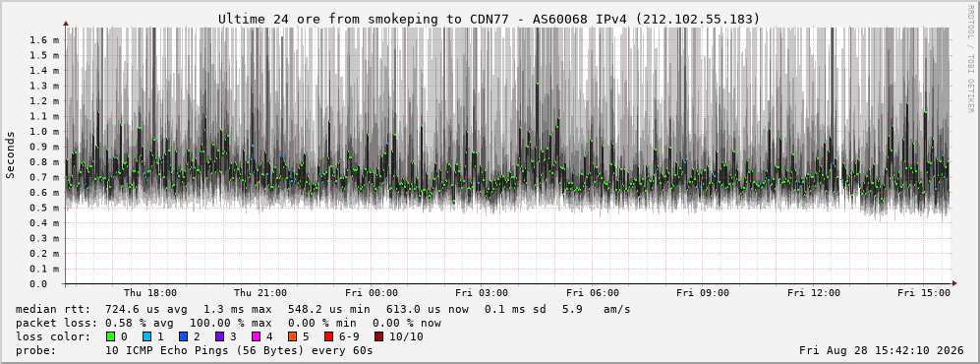
Task: Click the Thu 18:00 time axis label
Action: pyautogui.click(x=150, y=293)
